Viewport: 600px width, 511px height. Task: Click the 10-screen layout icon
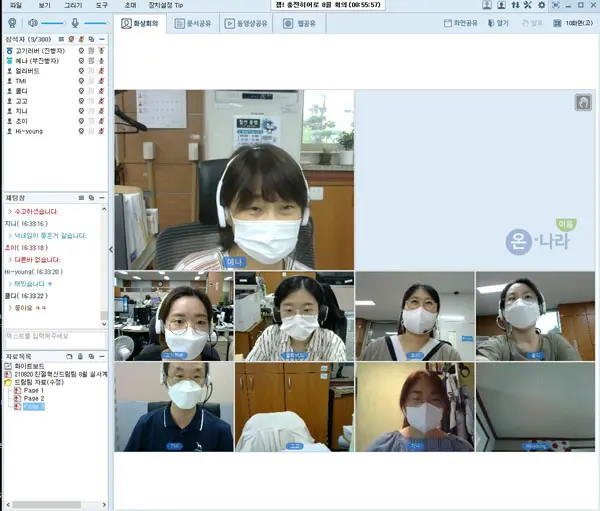pos(557,23)
